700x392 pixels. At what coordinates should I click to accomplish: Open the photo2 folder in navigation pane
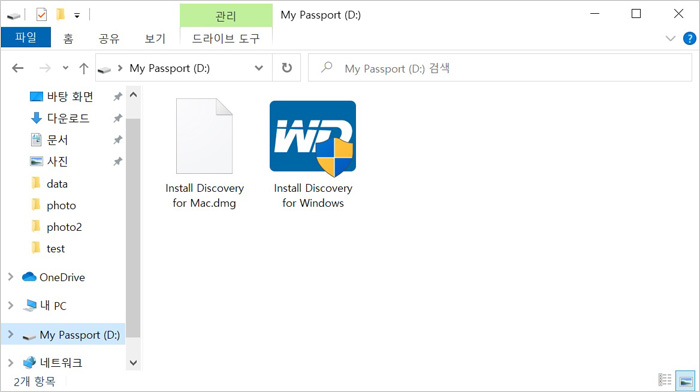coord(64,227)
